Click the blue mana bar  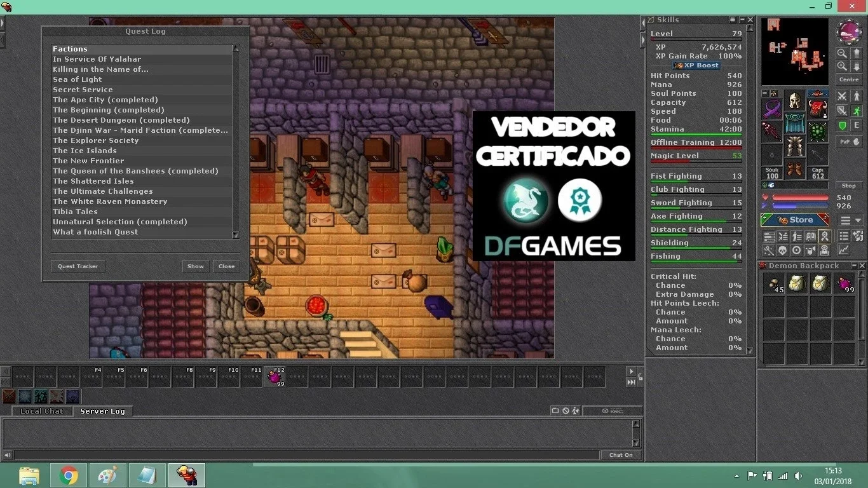click(801, 206)
